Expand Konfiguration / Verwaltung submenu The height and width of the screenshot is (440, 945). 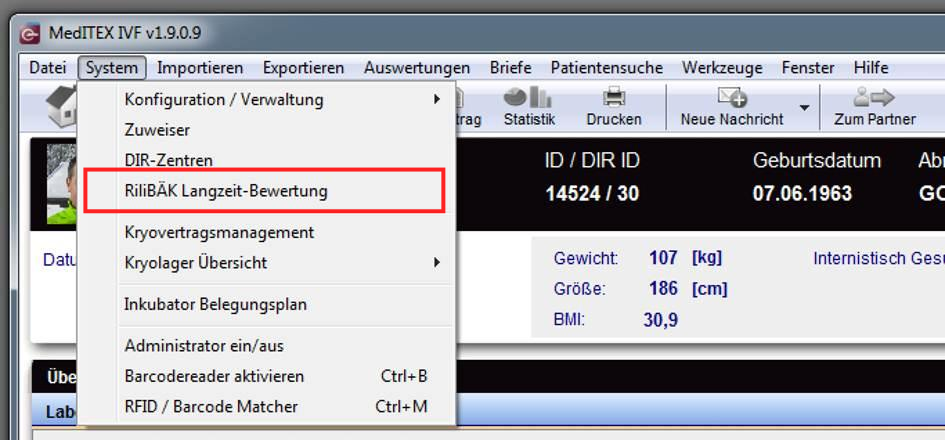[x=267, y=99]
